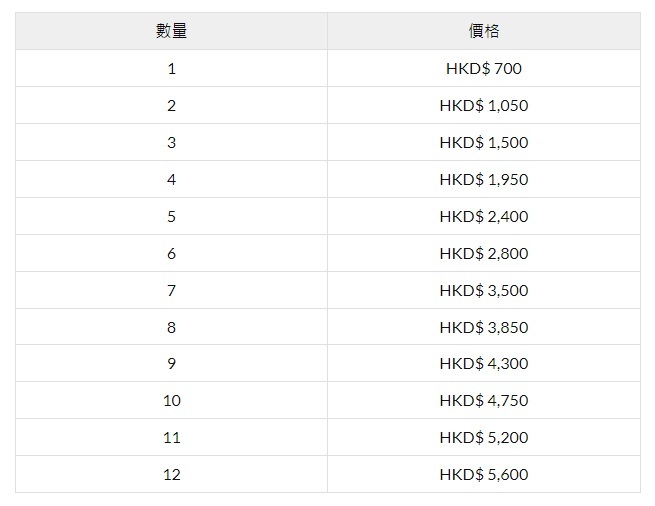This screenshot has width=655, height=506.
Task: Select quantity 11 cell
Action: (171, 438)
